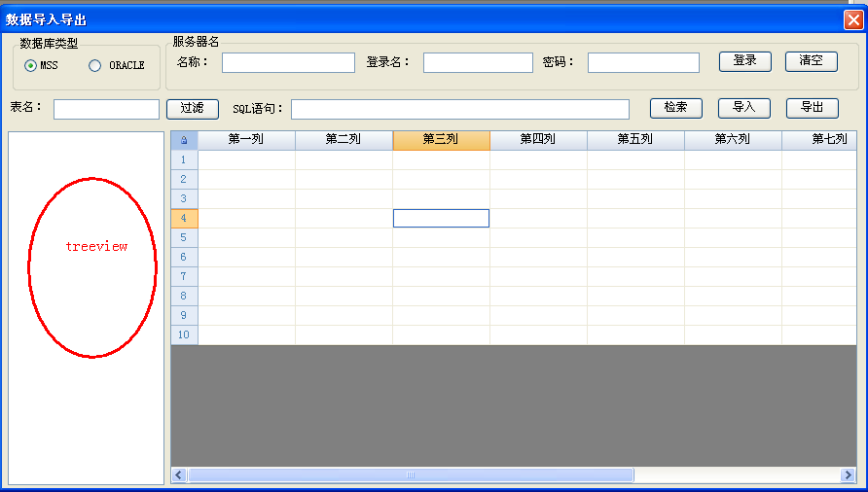Click the SQL语句 input field
Screen dimensions: 868x492
tap(460, 109)
